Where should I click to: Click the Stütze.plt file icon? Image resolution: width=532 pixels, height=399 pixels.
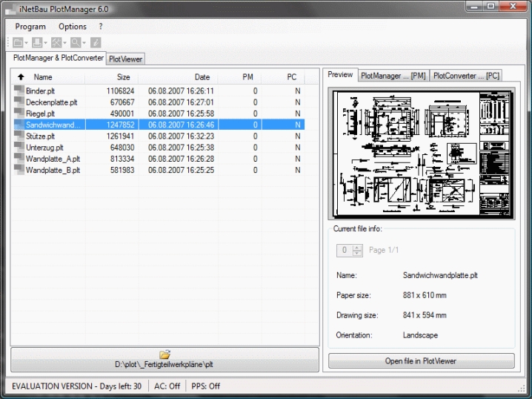tap(19, 136)
